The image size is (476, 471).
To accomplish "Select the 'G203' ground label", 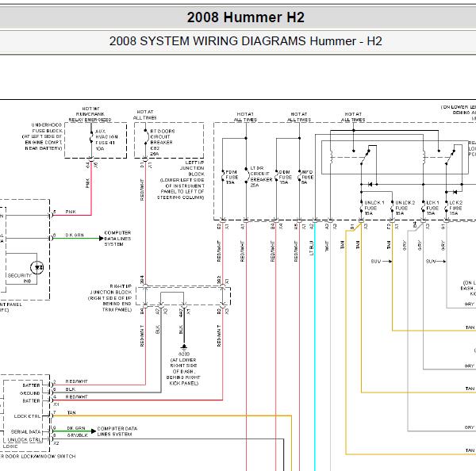I will (x=184, y=354).
